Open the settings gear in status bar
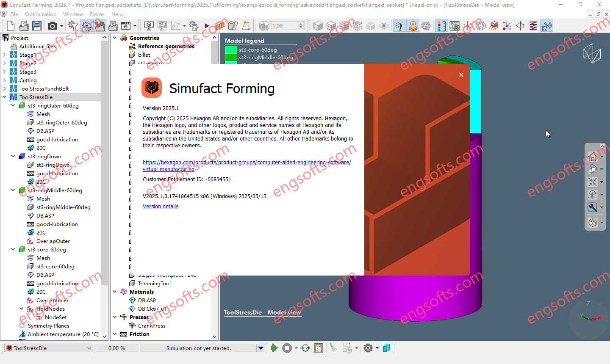Viewport: 610px width, 364px height. tap(368, 348)
